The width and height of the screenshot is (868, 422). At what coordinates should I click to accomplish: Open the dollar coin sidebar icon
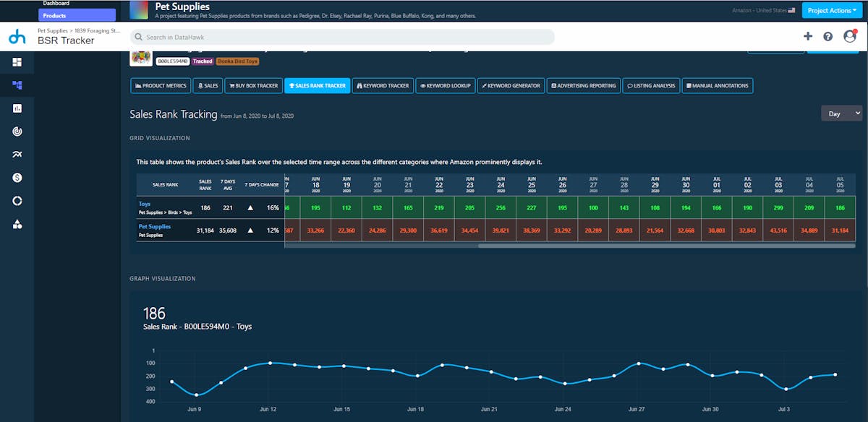click(x=17, y=178)
